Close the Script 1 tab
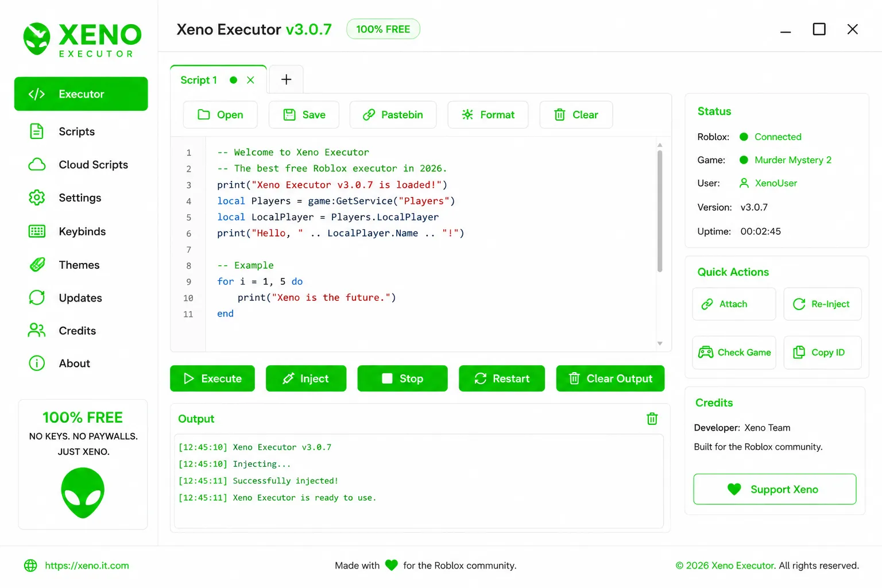The image size is (882, 588). 250,80
